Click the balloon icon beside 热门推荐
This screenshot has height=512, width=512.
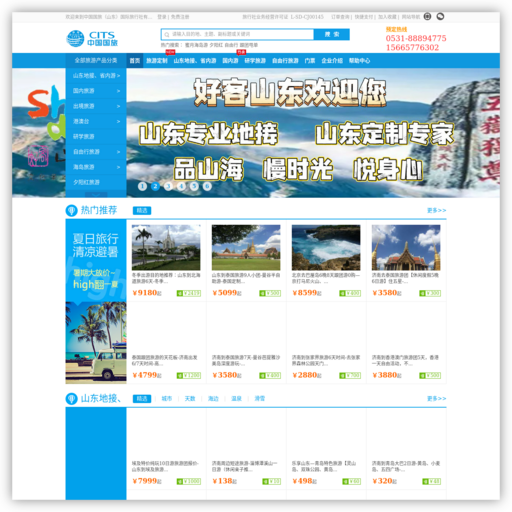pyautogui.click(x=71, y=210)
